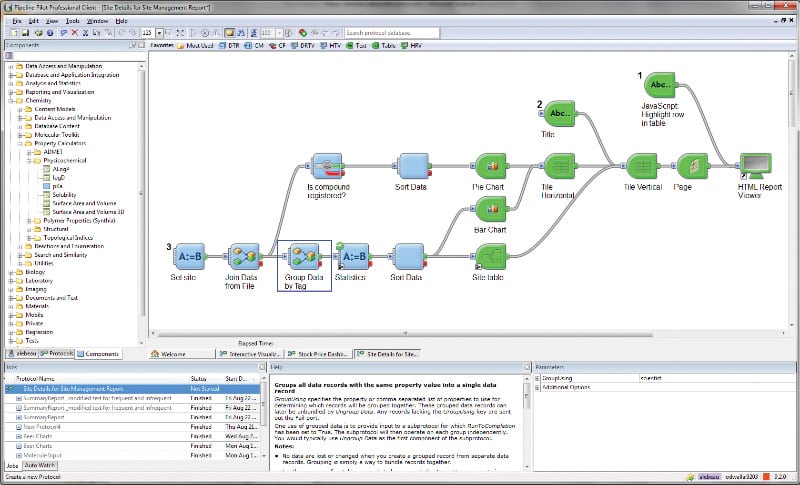Select the Tile Horizontal component
The image size is (800, 485).
coord(559,166)
